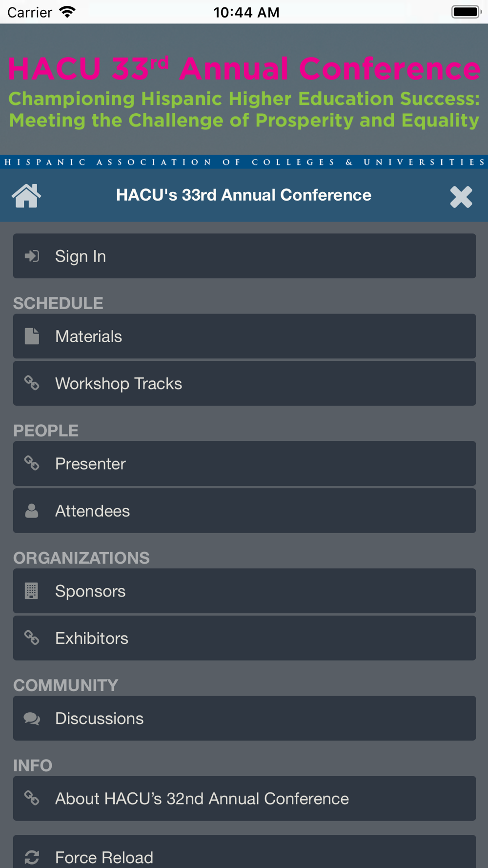Tap the Materials document icon
This screenshot has height=868, width=488.
tap(32, 336)
